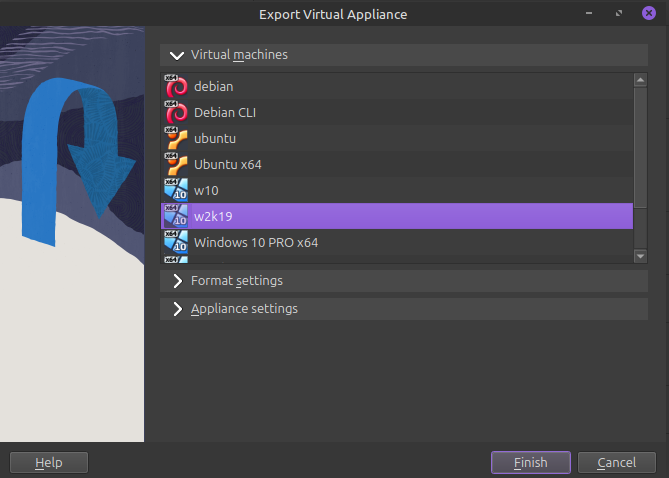Select the debian virtual machine entry
This screenshot has height=478, width=669.
213,87
